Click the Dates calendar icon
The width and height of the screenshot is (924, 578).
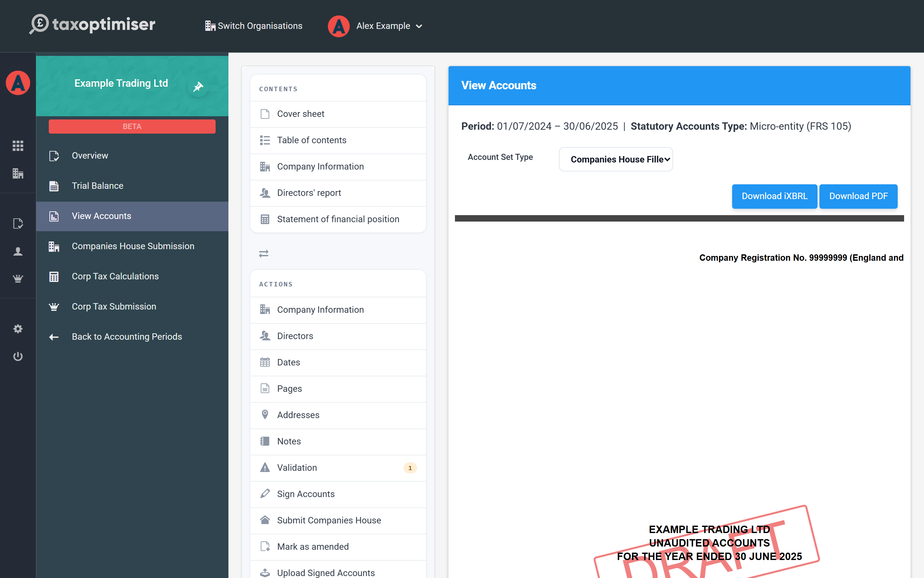(x=265, y=363)
